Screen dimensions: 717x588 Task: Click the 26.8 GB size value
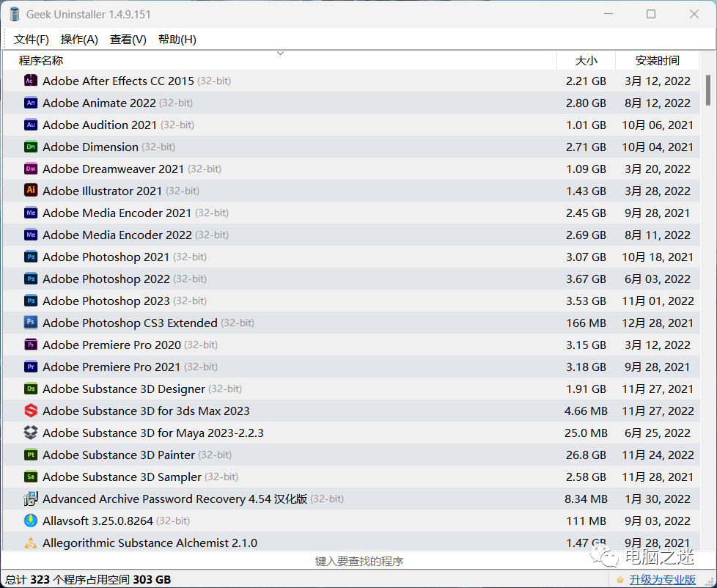(x=586, y=455)
